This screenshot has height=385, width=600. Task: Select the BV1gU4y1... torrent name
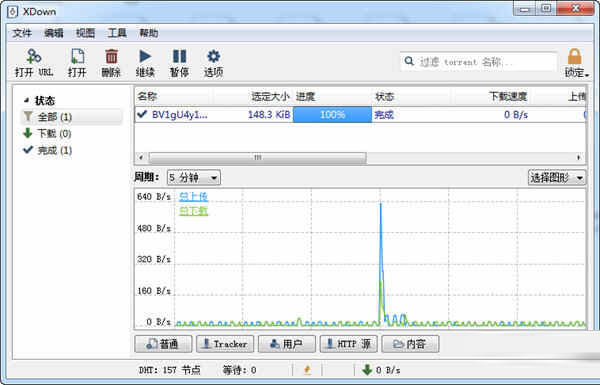(179, 114)
